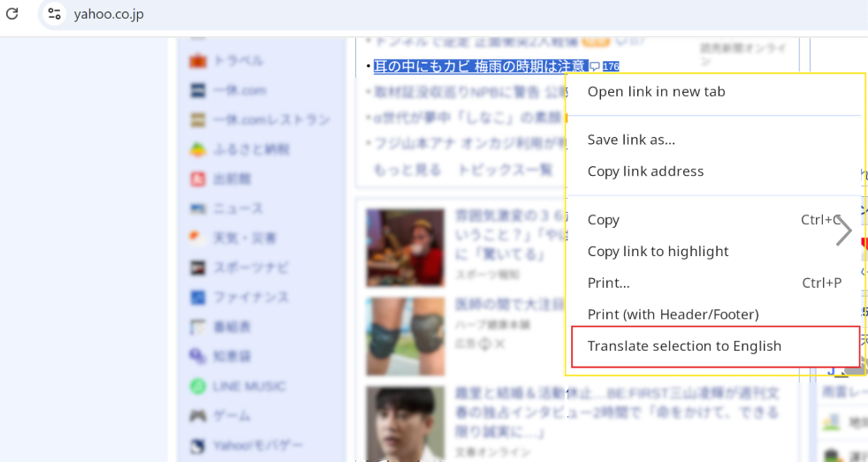868x462 pixels.
Task: Choose Open link in new tab
Action: coord(656,92)
